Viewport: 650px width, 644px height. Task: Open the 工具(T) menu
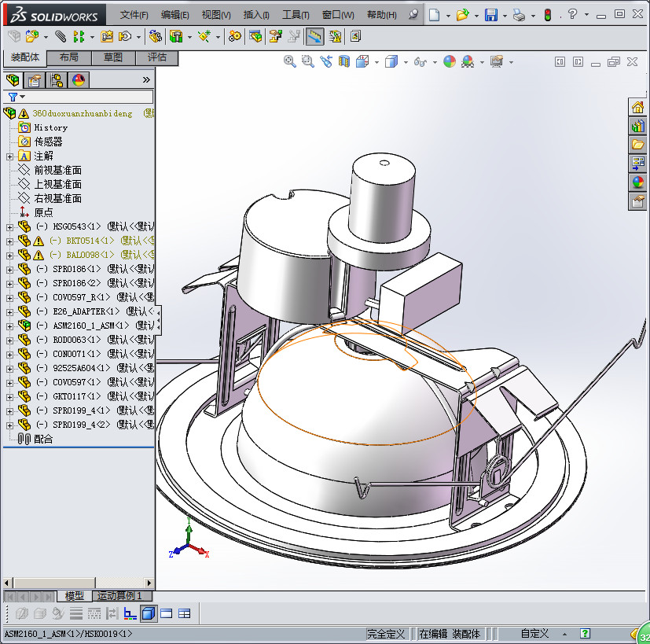(296, 15)
